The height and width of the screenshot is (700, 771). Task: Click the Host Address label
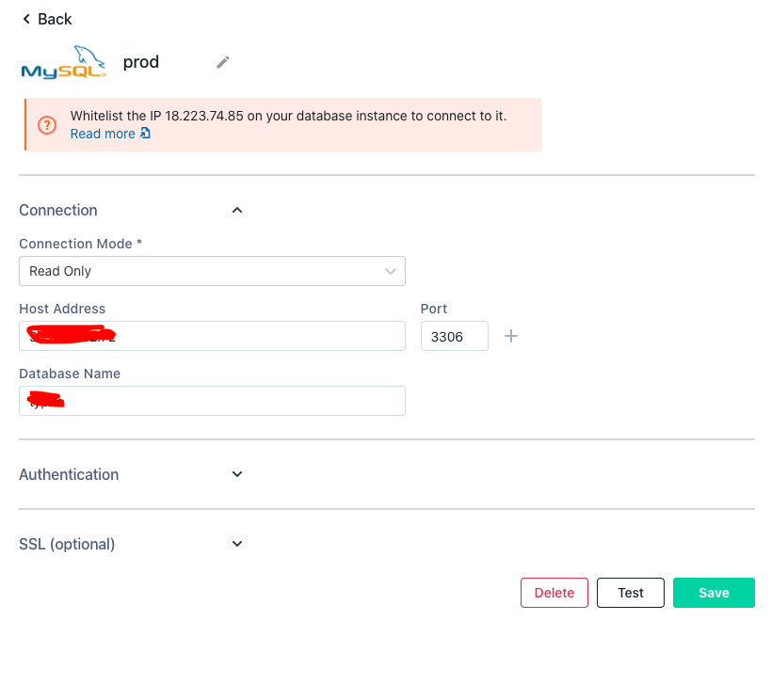(62, 309)
